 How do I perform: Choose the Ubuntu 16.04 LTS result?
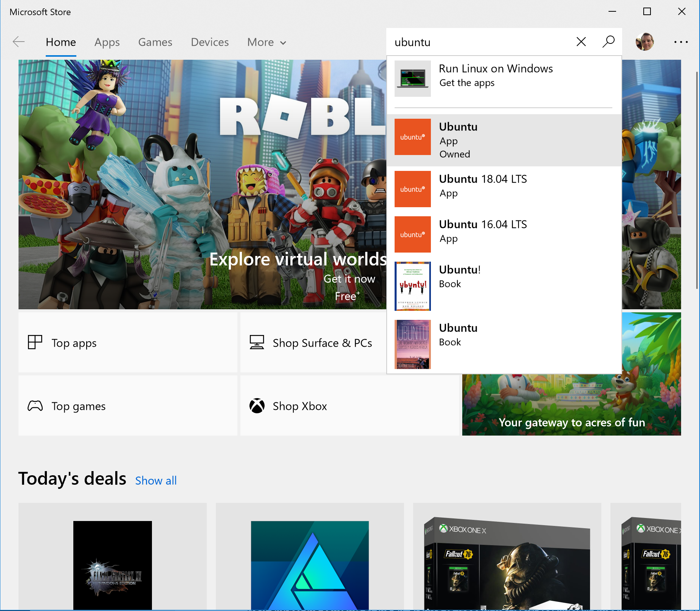(504, 234)
